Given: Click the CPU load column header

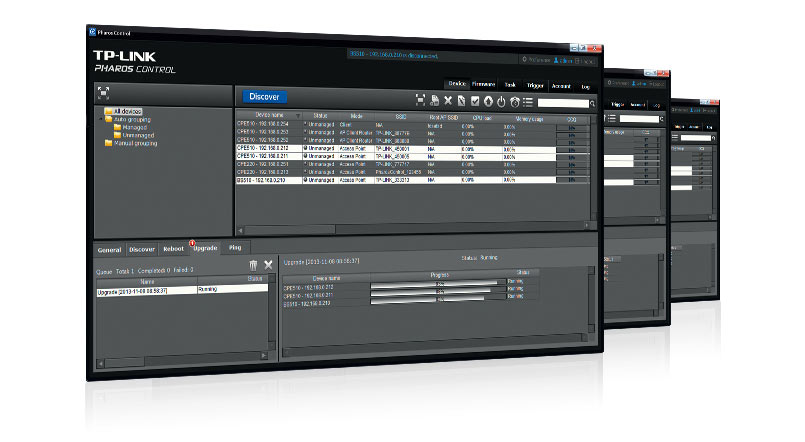Looking at the screenshot, I should pyautogui.click(x=482, y=118).
